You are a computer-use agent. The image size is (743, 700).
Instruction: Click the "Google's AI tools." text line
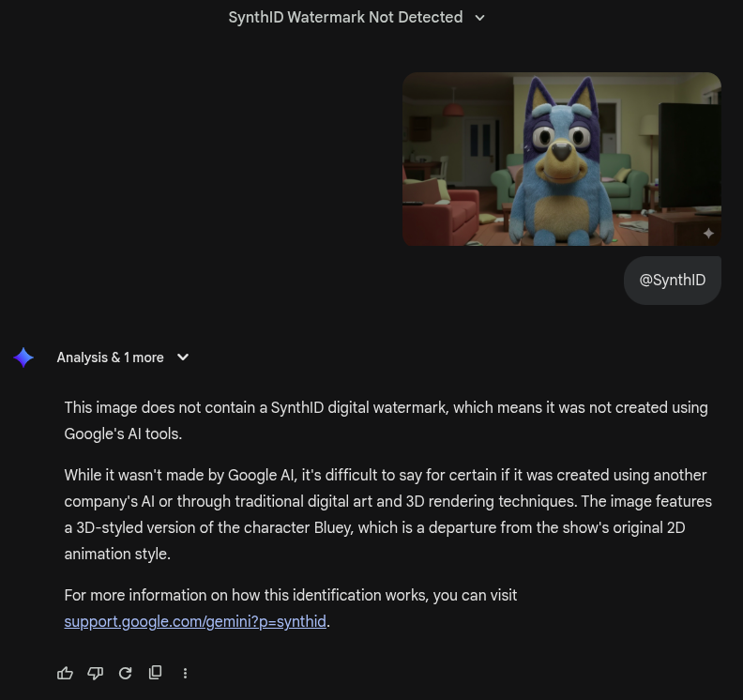123,434
